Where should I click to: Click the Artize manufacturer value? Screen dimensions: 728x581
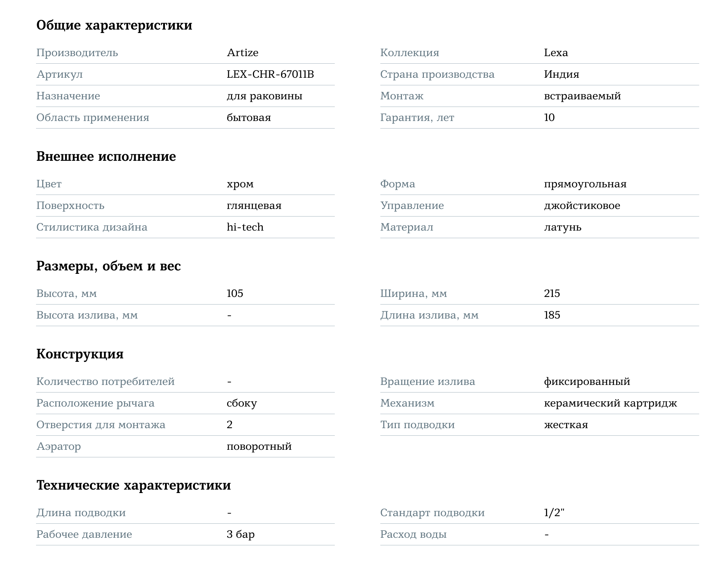(242, 53)
